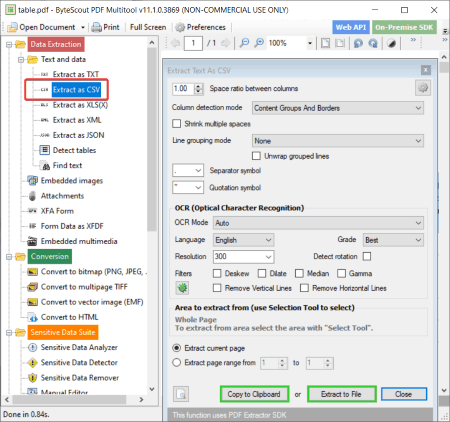Go to the previous page arrow

click(175, 43)
